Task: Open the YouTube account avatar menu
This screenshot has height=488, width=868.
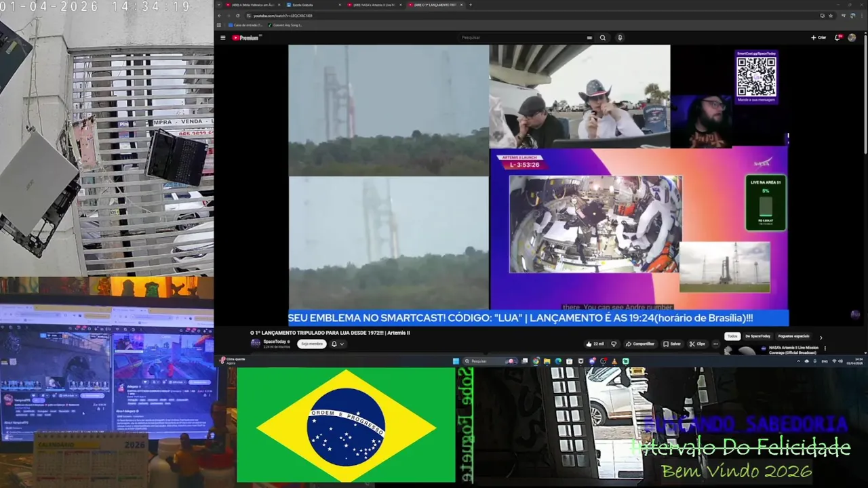Action: pyautogui.click(x=852, y=38)
